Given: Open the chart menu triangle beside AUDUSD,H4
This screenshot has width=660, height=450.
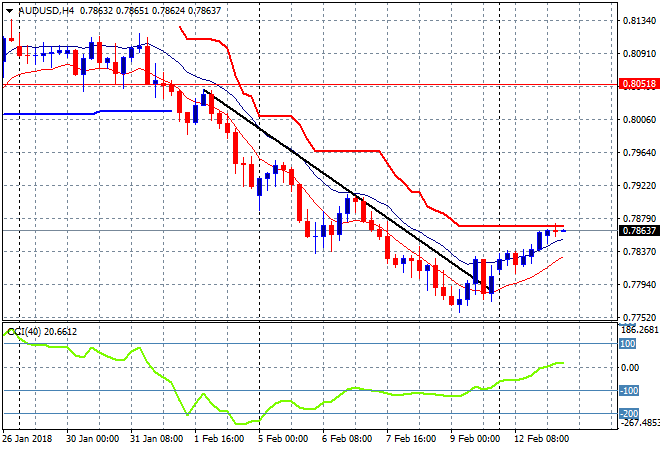Looking at the screenshot, I should point(9,11).
